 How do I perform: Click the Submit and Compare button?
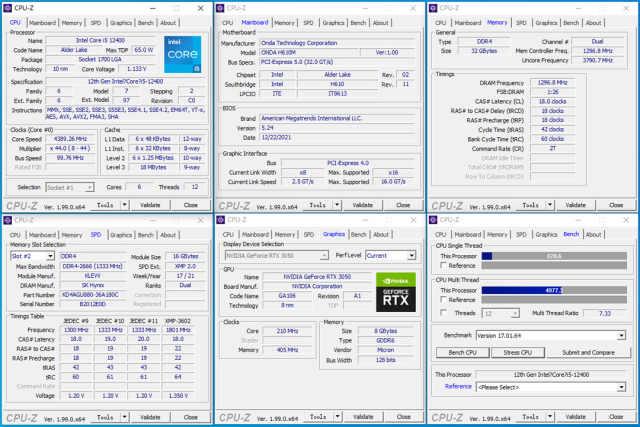coord(588,353)
